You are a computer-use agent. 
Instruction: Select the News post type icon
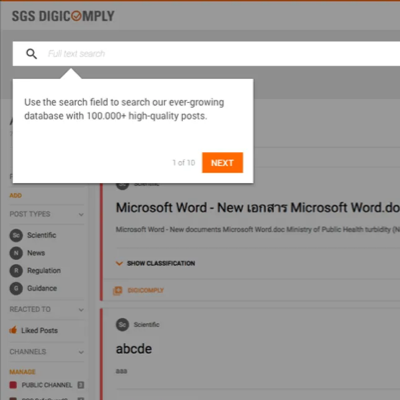click(16, 253)
